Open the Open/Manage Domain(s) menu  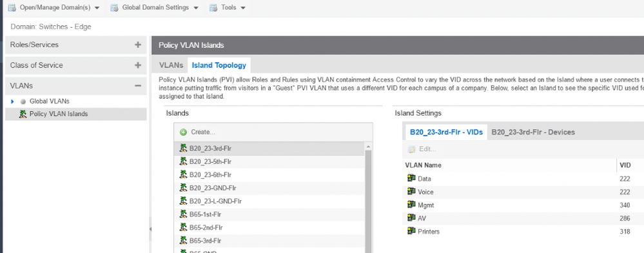click(x=54, y=7)
